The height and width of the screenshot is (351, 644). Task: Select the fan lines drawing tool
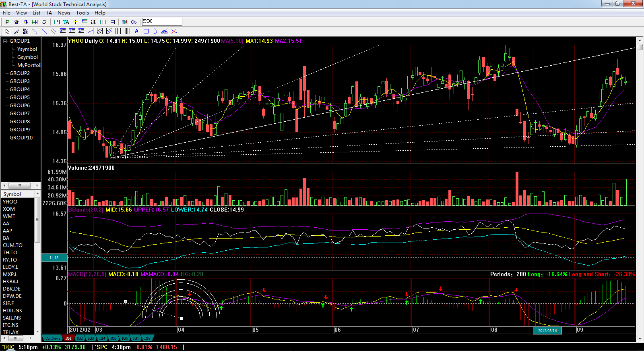click(x=16, y=31)
